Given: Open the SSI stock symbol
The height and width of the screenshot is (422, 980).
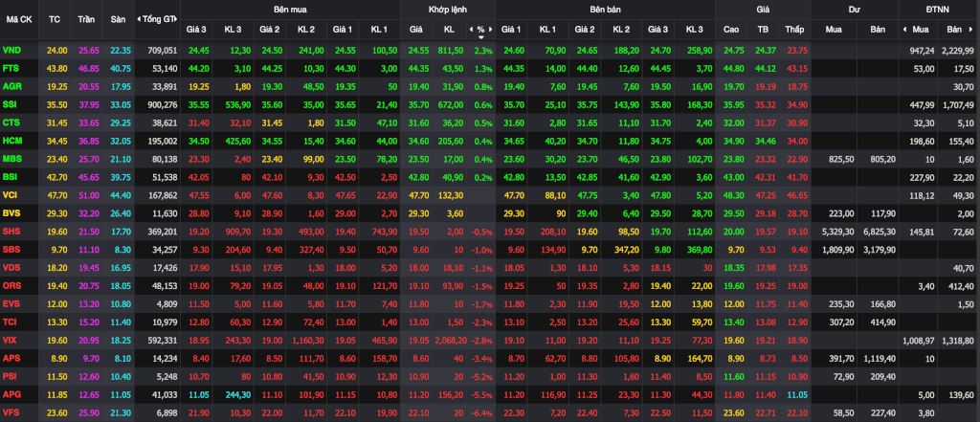Looking at the screenshot, I should pos(10,104).
